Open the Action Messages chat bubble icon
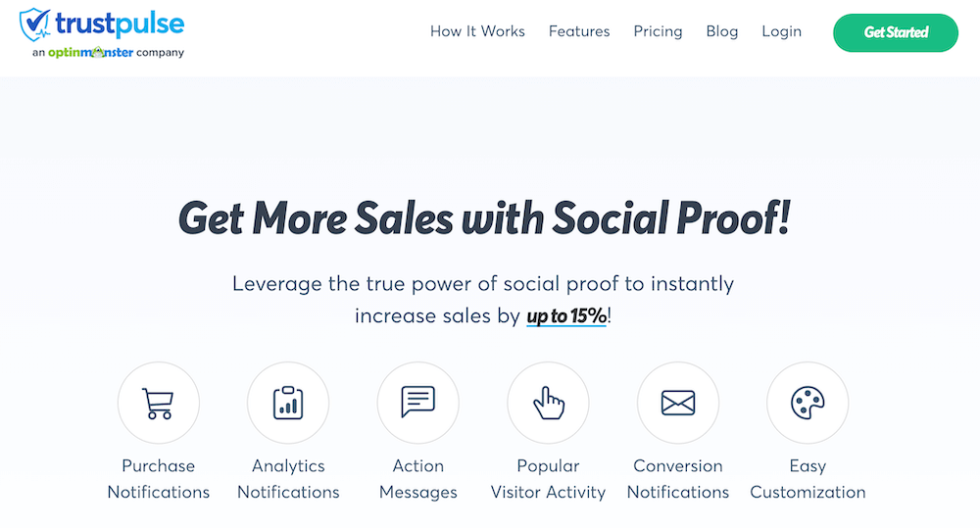980x528 pixels. tap(418, 403)
